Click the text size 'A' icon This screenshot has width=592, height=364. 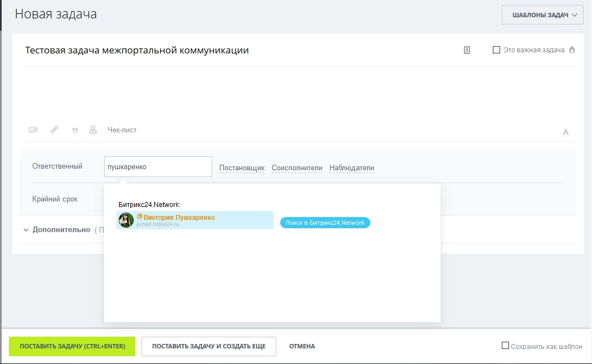[x=566, y=132]
